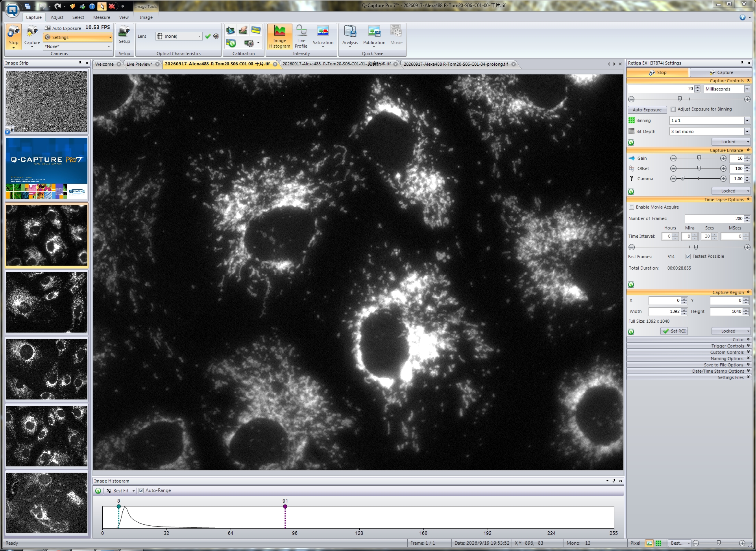
Task: Open Analysis quick save option
Action: [x=350, y=37]
